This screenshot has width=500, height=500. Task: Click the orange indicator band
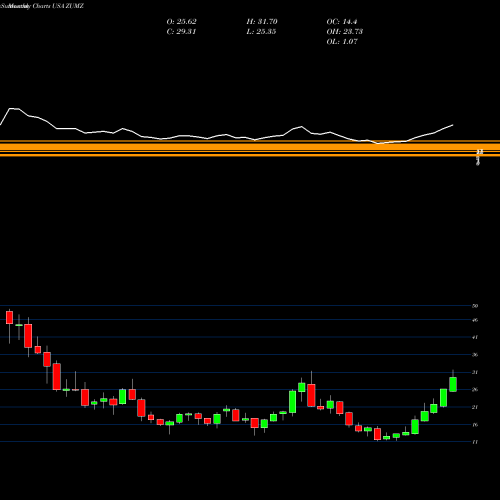pos(250,148)
